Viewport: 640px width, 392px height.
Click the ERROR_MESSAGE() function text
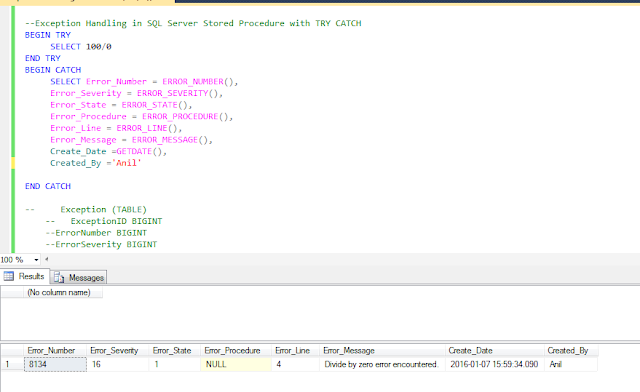click(x=170, y=140)
